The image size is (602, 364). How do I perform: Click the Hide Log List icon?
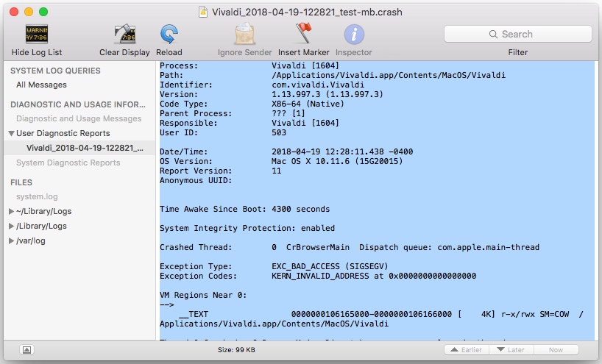[37, 34]
